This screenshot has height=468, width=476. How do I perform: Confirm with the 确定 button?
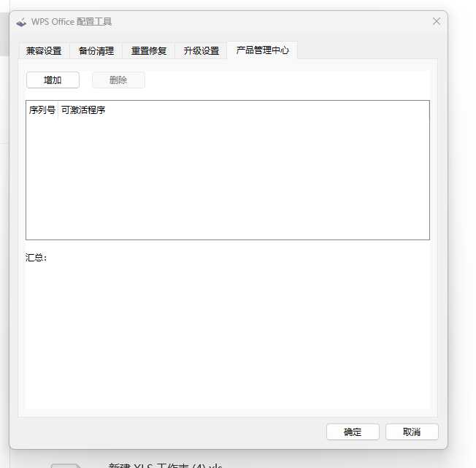point(353,431)
